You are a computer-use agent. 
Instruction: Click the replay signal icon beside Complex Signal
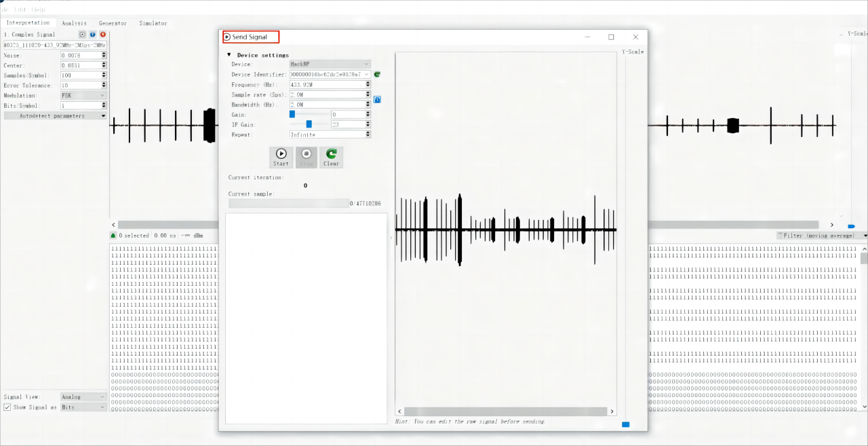click(x=82, y=34)
